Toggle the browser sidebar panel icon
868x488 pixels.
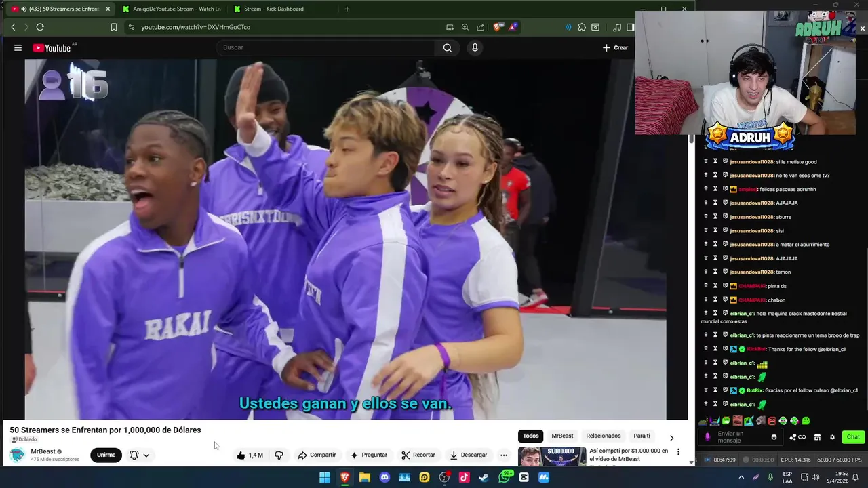pos(631,27)
